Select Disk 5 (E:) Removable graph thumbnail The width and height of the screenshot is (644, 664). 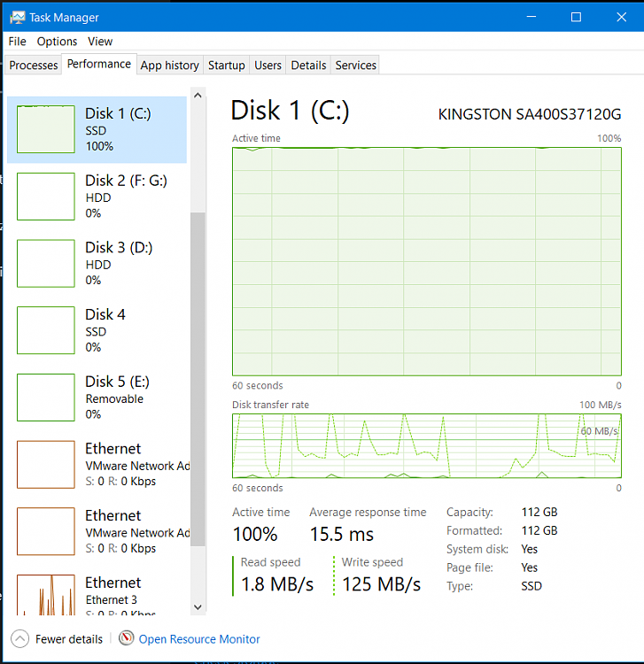pyautogui.click(x=46, y=398)
